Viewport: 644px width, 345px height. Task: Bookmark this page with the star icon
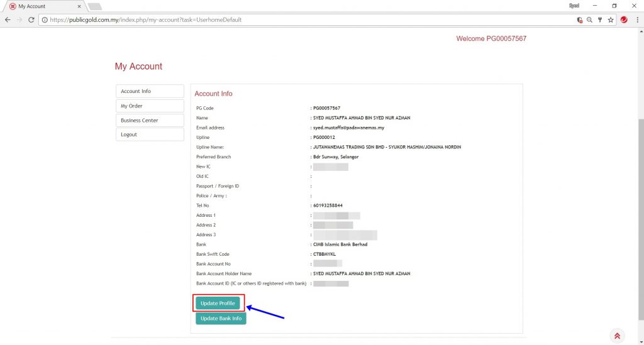pyautogui.click(x=610, y=20)
